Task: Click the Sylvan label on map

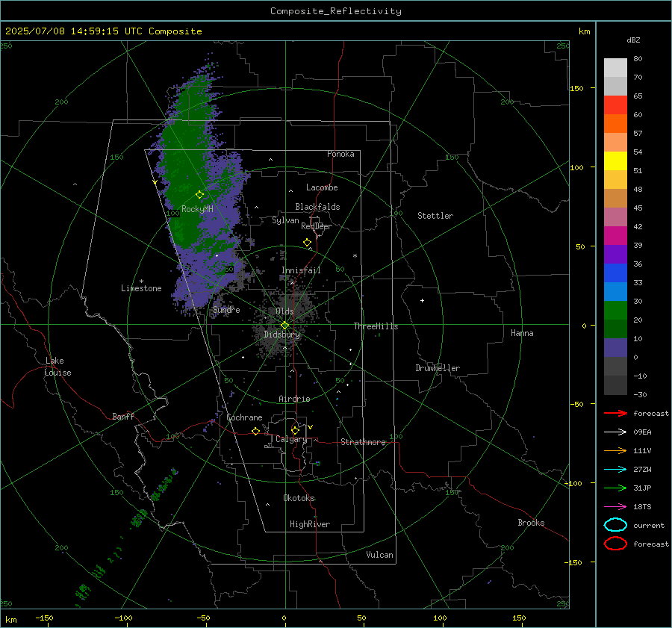Action: pos(285,220)
